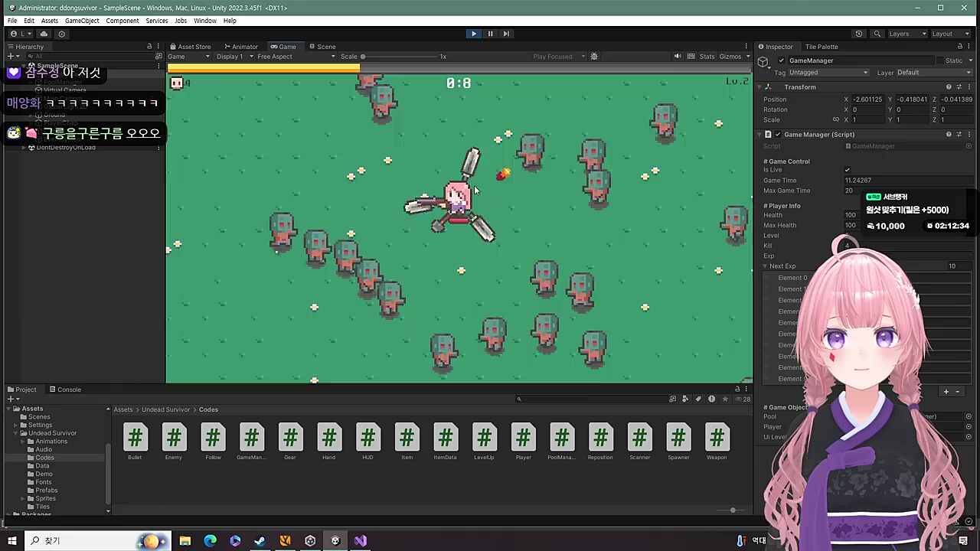Select the GameManager script in Codes
Screen dimensions: 980x551
[251, 442]
